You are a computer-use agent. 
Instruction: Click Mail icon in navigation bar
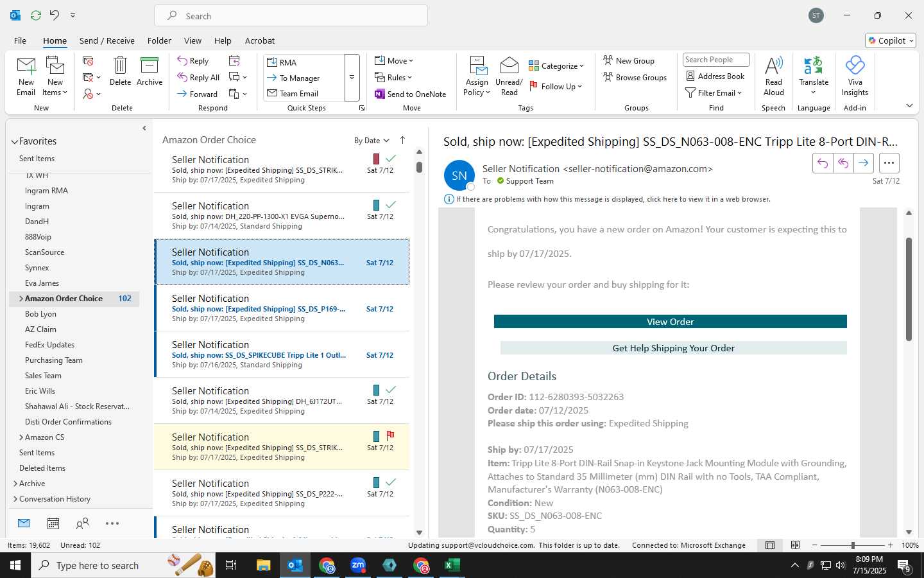(x=24, y=523)
